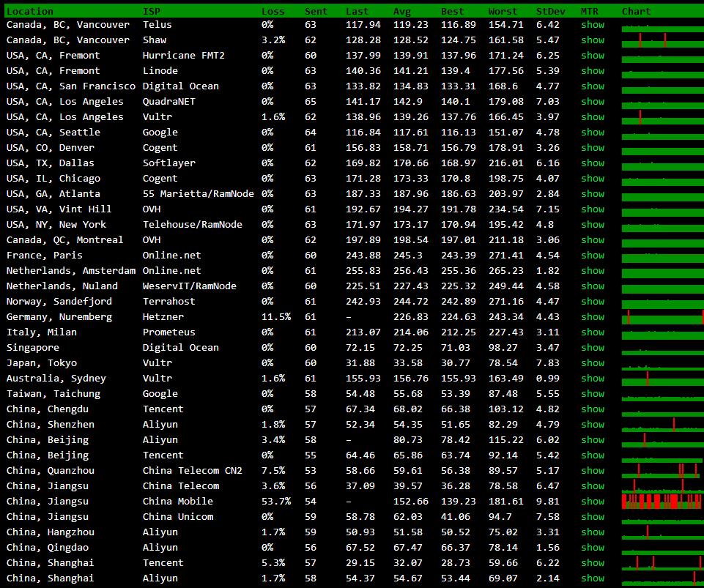Open the Shanghai Tencent latency chart
Image resolution: width=704 pixels, height=588 pixels.
tap(663, 563)
